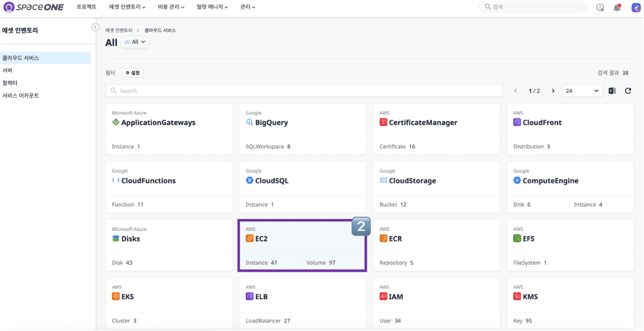Open IAM User 34 count
Screen dimensions: 644x331
pyautogui.click(x=390, y=321)
